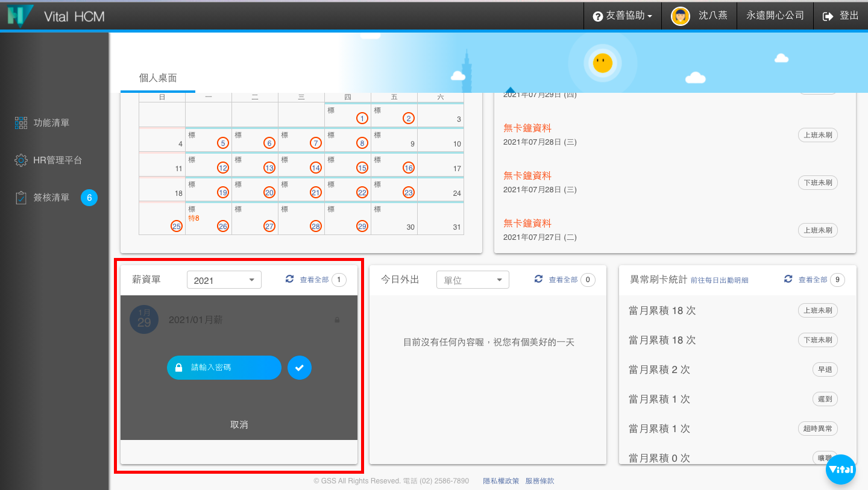
Task: Open the 友善協助 help dropdown
Action: point(623,16)
